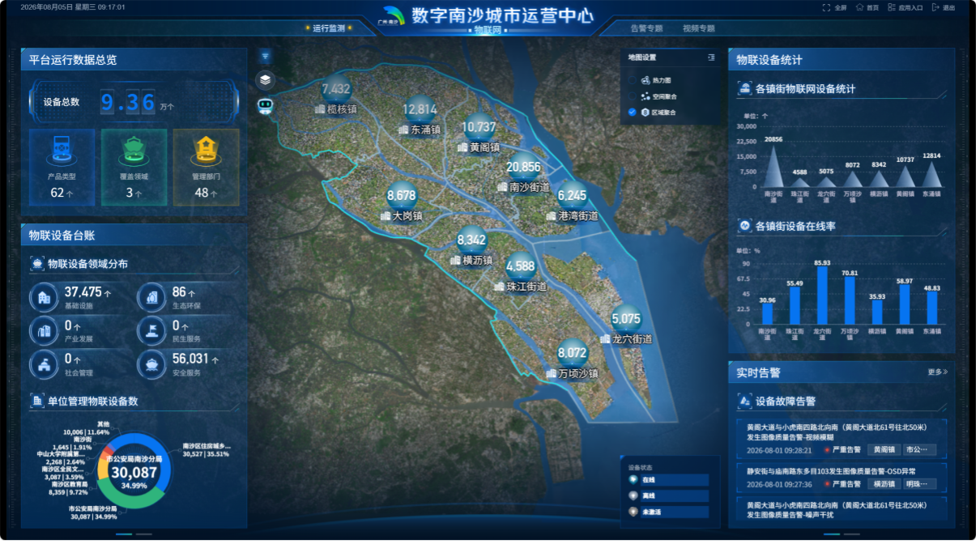Viewport: 980px width, 544px height.
Task: Switch to 运行监测 tab
Action: click(x=329, y=28)
